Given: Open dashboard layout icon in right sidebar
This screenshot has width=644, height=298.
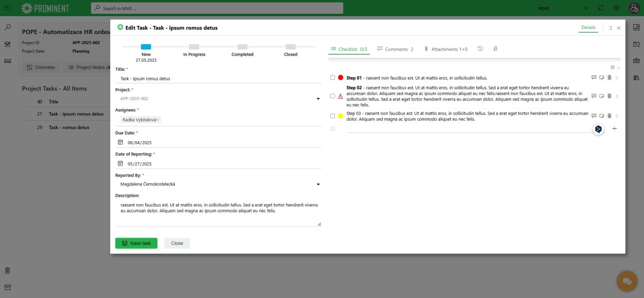Looking at the screenshot, I should click(x=636, y=27).
